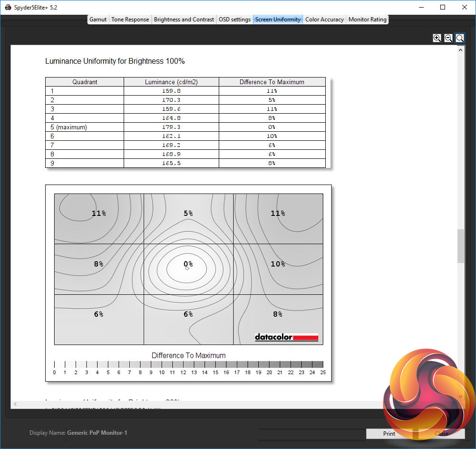Click the Luminance (cd/m2) column header

pos(171,82)
